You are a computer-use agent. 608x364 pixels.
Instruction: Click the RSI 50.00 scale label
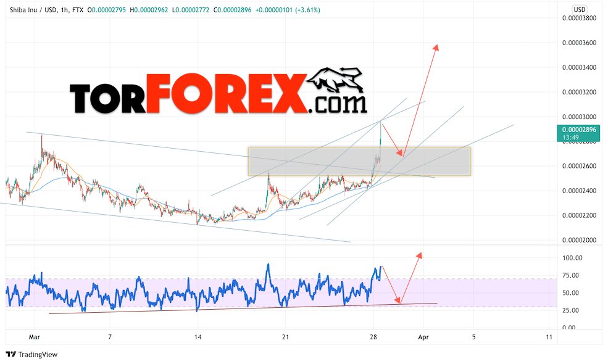coord(571,292)
